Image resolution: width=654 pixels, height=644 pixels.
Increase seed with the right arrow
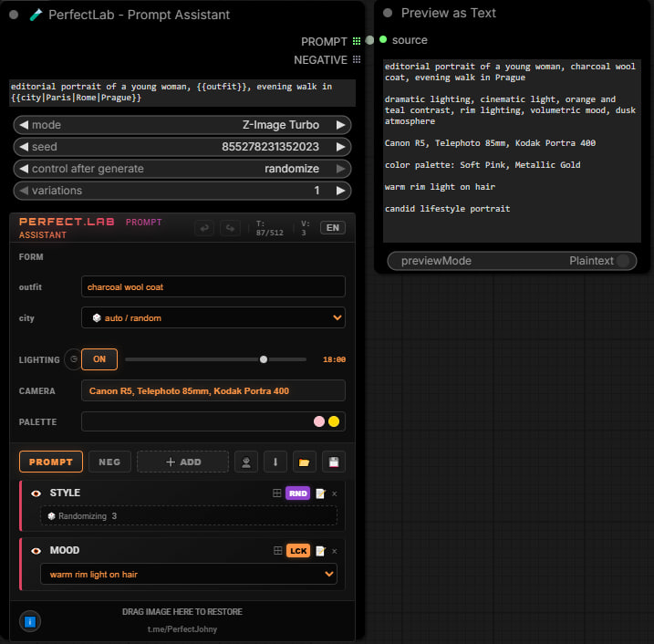pos(341,147)
